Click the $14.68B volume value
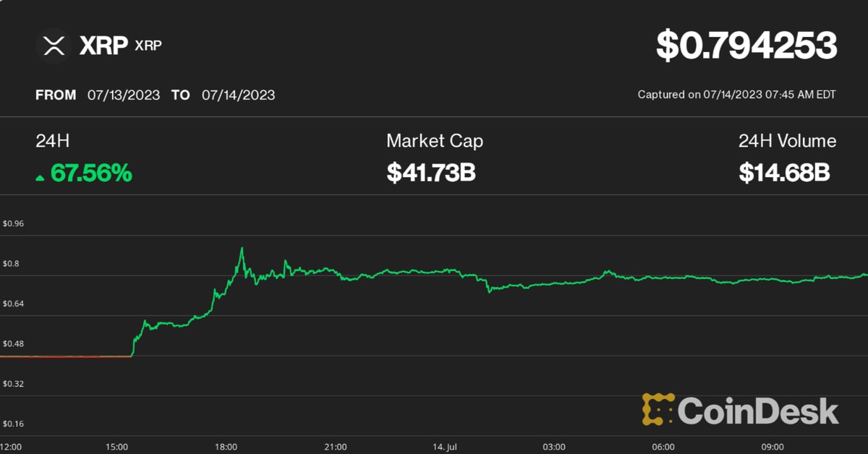 [x=784, y=173]
